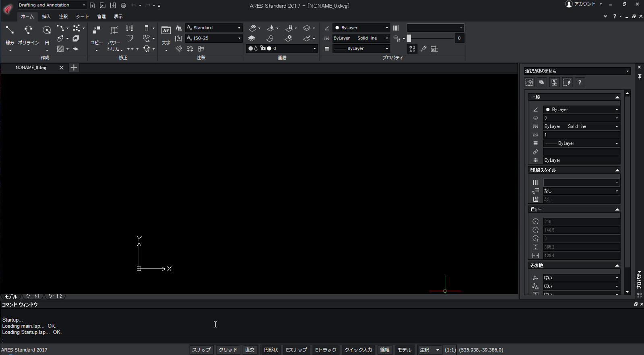Click the layer settings gear icon
Viewport: 644px width, 355px height.
(x=289, y=38)
